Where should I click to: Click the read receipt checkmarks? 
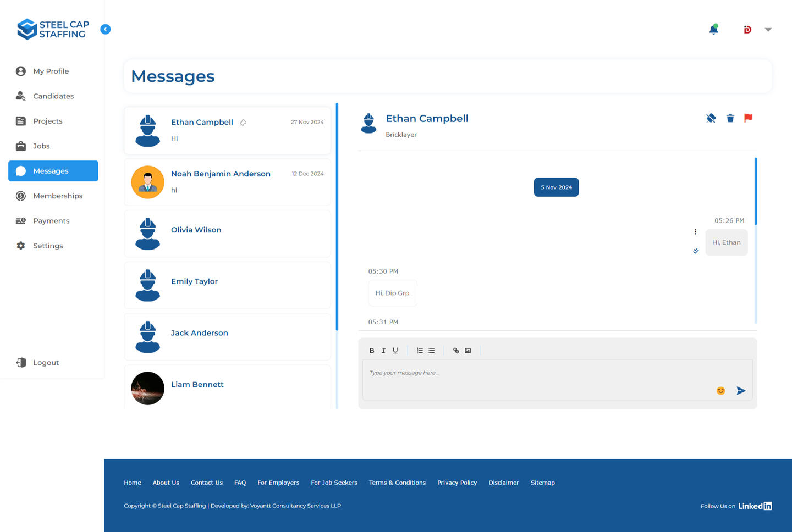coord(696,251)
